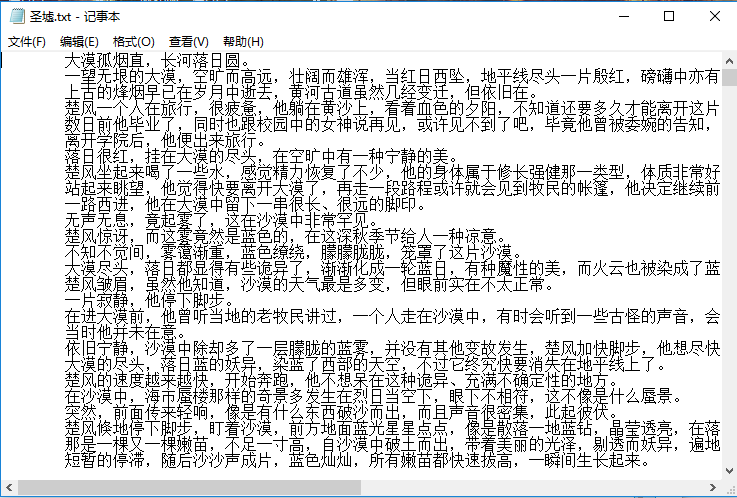The width and height of the screenshot is (737, 498).
Task: Place cursor in line starting "一望无垠的大漠"
Action: tap(392, 77)
